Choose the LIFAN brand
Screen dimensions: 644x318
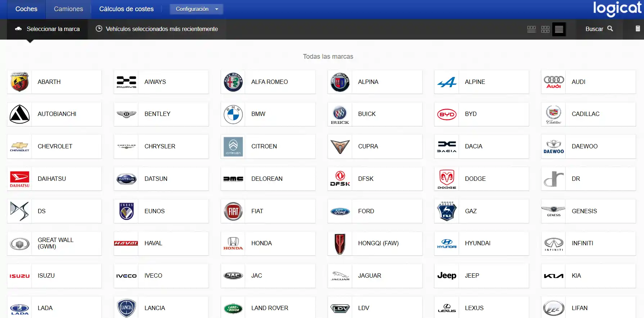tap(588, 308)
